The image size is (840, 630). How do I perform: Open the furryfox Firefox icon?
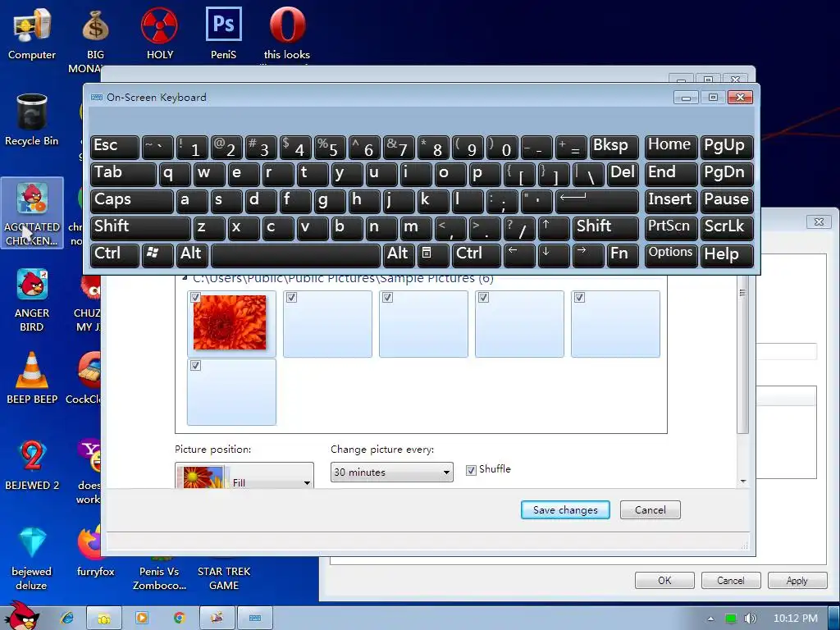tap(95, 551)
